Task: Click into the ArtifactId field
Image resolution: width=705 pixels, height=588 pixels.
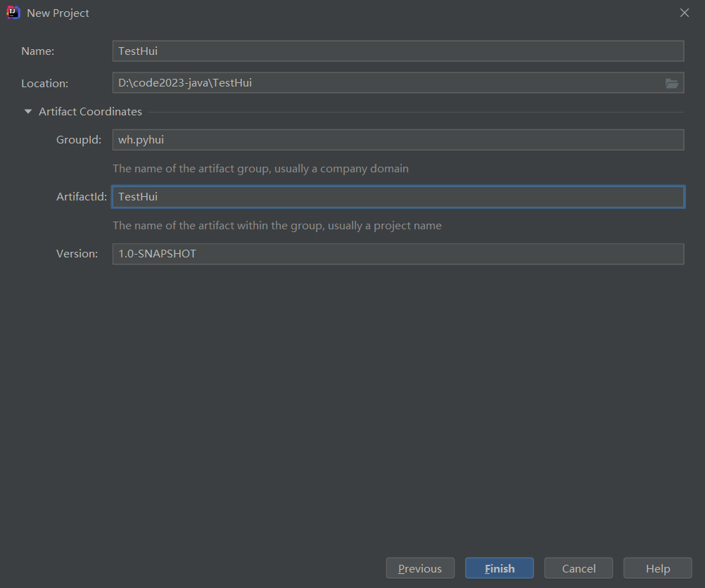Action: click(398, 197)
